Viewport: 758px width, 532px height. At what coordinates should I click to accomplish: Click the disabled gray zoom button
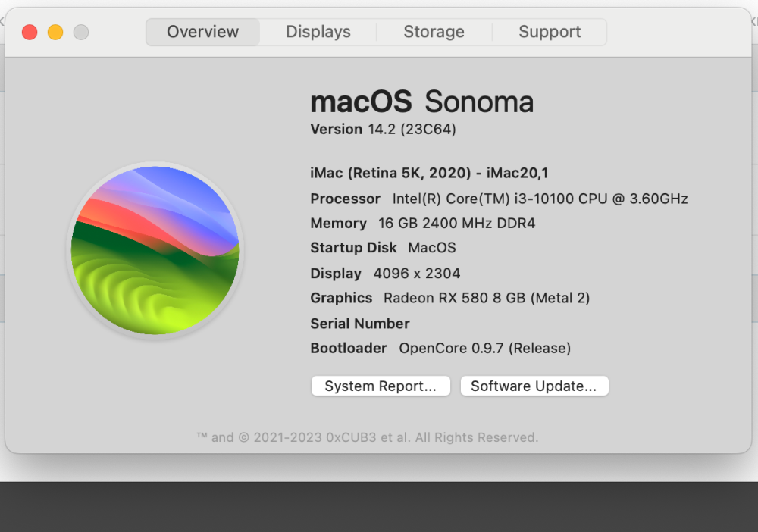pyautogui.click(x=81, y=33)
